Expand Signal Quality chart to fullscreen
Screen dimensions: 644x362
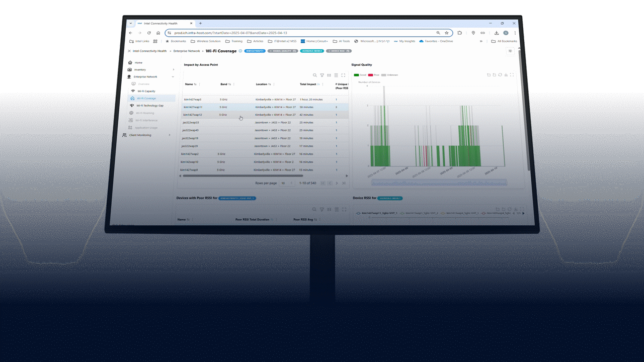point(512,75)
